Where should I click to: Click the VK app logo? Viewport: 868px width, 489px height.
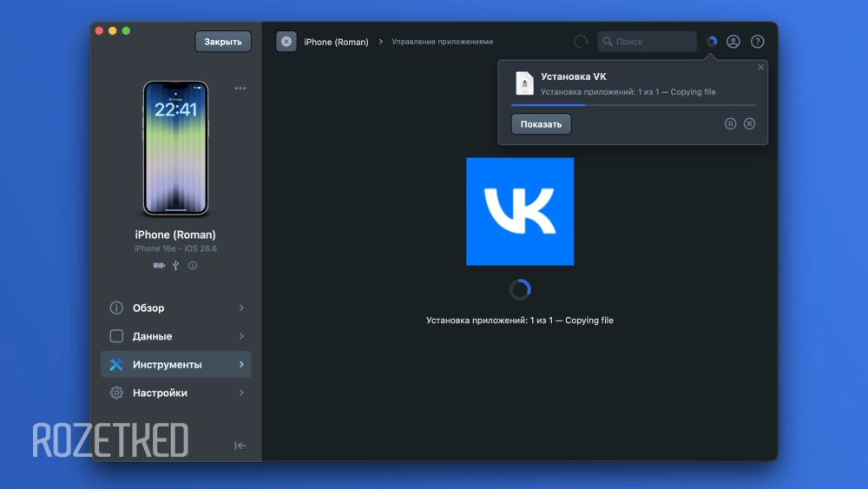click(520, 212)
